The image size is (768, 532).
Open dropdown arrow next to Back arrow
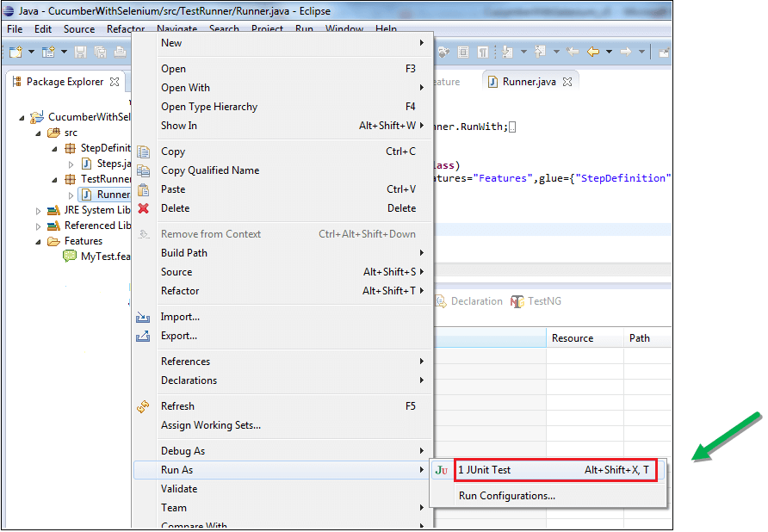pos(609,52)
